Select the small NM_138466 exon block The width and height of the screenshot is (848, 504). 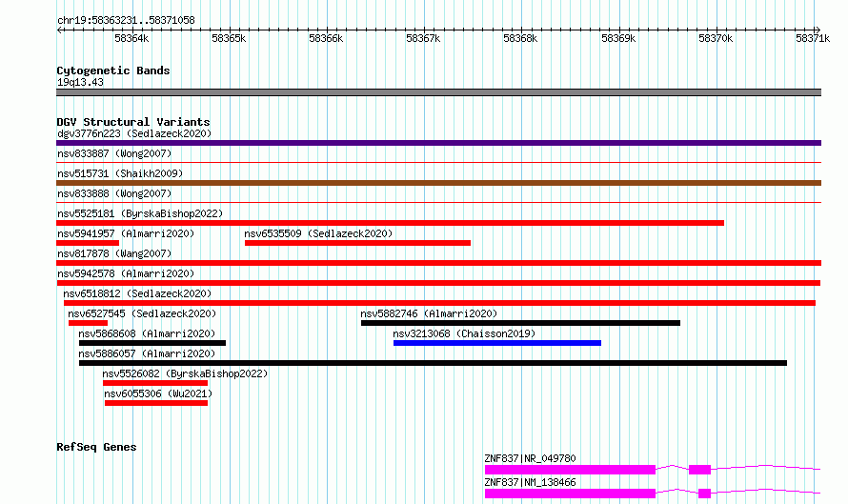click(705, 494)
